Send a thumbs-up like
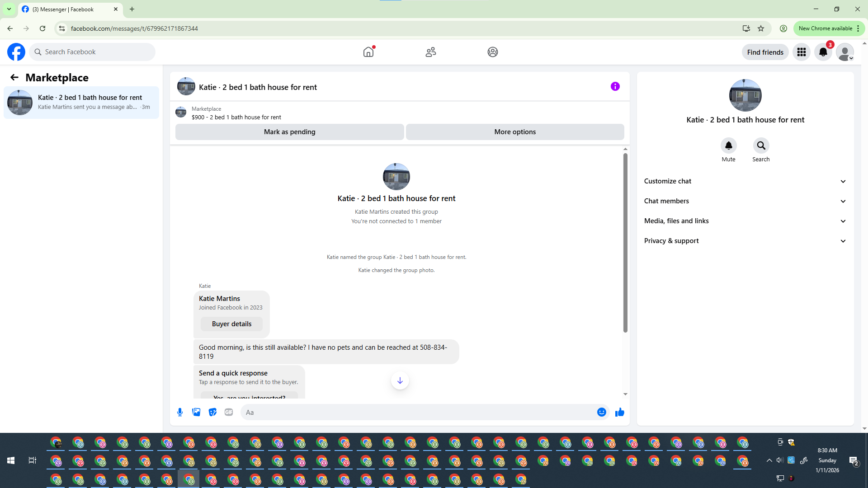868x488 pixels. (620, 412)
